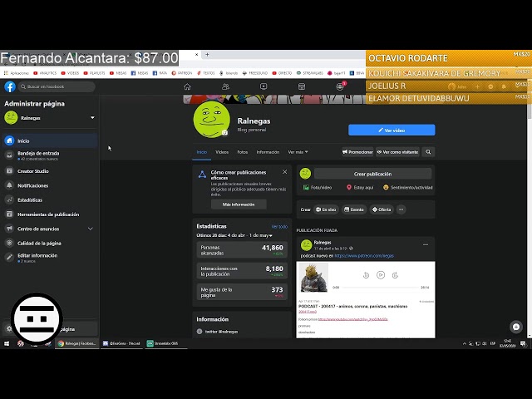Open a new browser tab with plus
This screenshot has width=532, height=399.
207,54
